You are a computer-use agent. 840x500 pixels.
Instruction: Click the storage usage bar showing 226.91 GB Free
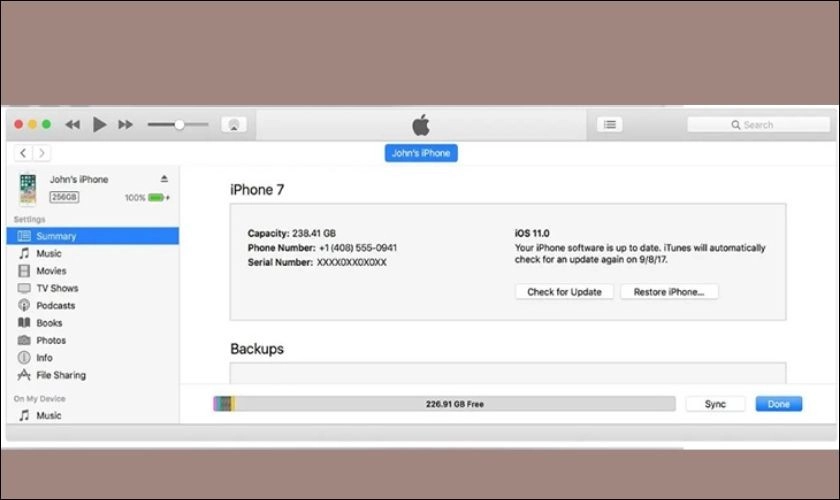point(445,404)
